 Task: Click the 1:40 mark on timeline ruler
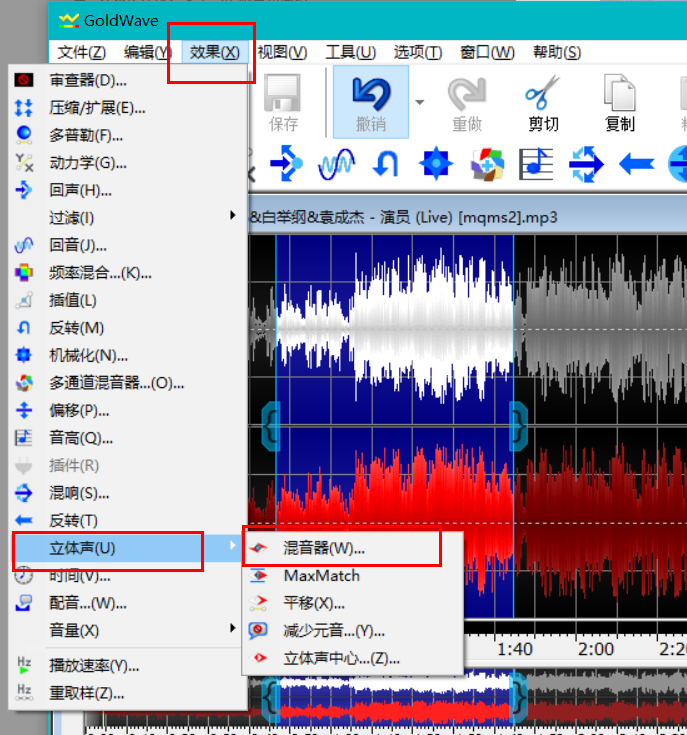(x=515, y=649)
